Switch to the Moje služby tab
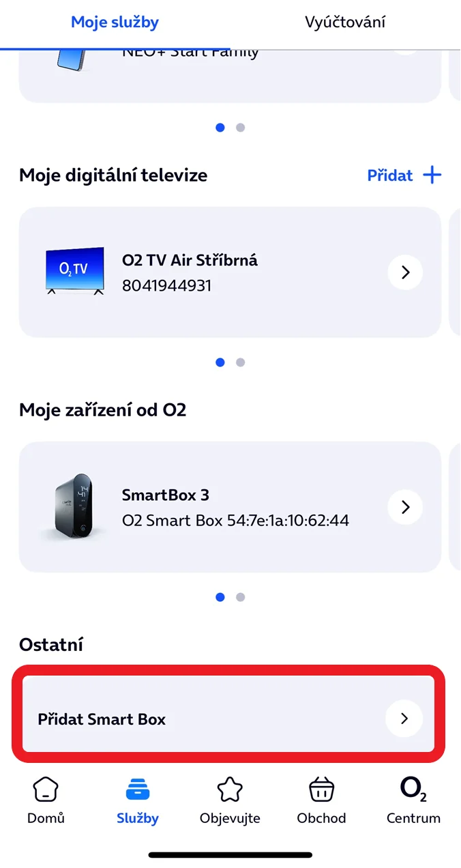The image size is (461, 868). tap(115, 22)
